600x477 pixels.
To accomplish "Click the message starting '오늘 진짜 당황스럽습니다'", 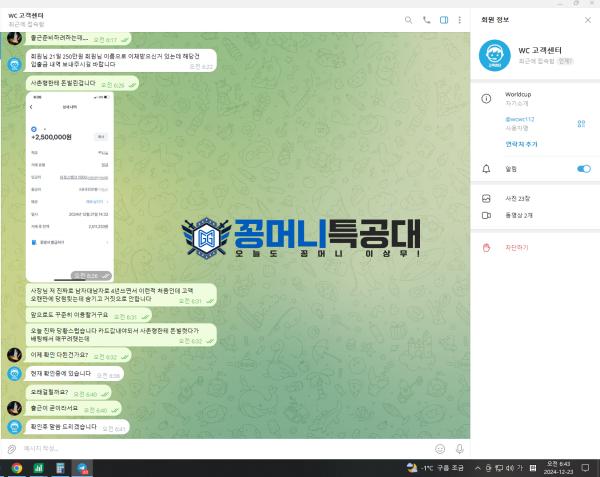I will (x=121, y=335).
